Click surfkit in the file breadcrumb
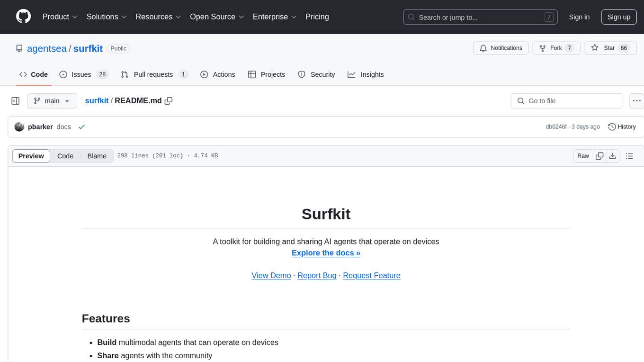Viewport: 644px width, 362px height. pyautogui.click(x=97, y=100)
